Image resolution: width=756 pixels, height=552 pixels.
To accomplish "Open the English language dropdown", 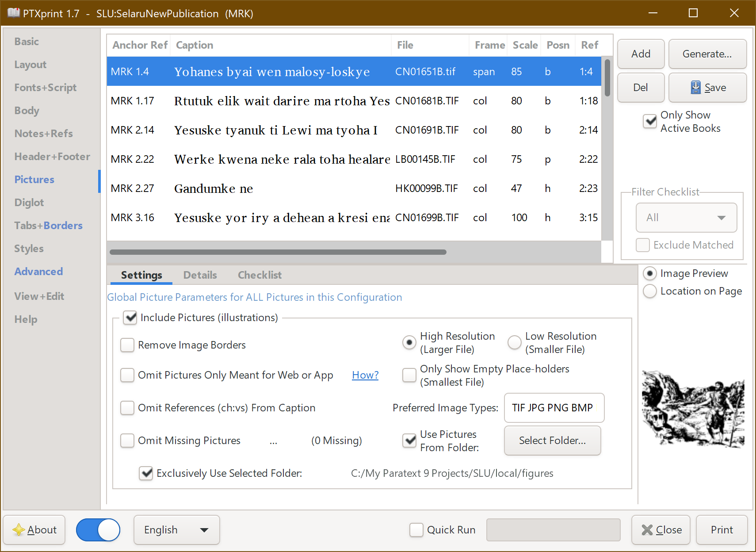I will click(176, 529).
